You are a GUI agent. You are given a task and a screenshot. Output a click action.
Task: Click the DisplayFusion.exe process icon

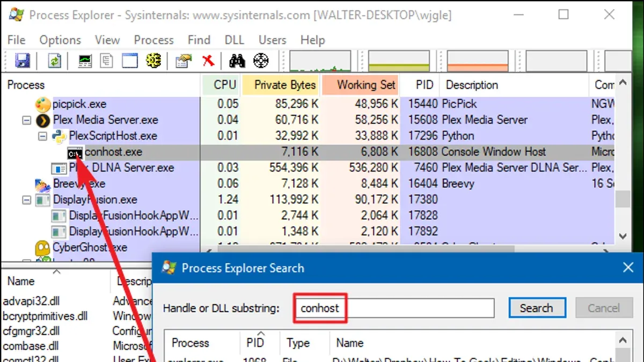43,200
